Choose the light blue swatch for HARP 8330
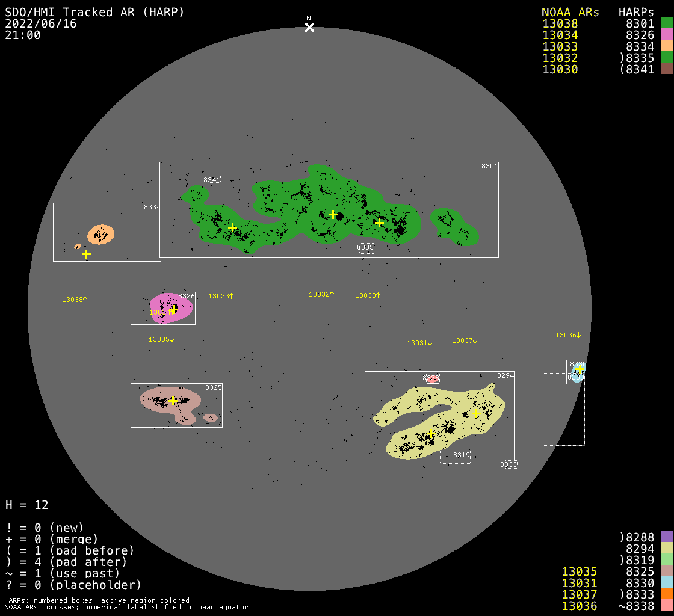 click(x=666, y=582)
